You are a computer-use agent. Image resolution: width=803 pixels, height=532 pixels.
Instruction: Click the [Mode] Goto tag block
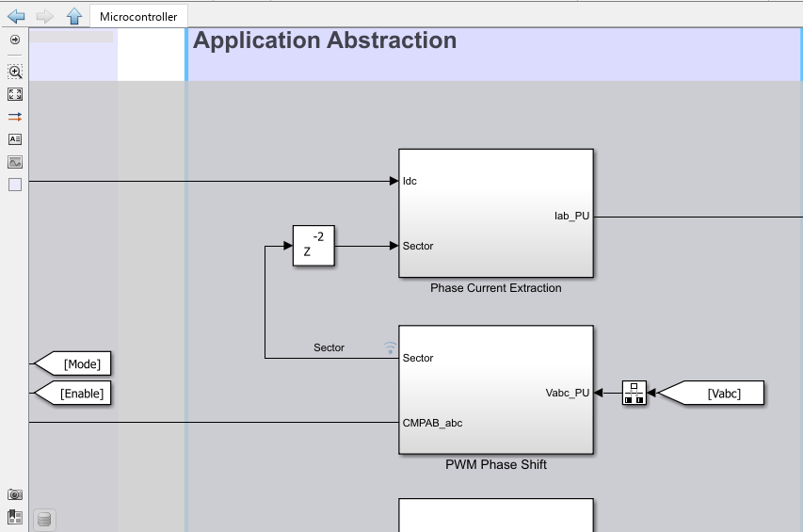tap(73, 363)
